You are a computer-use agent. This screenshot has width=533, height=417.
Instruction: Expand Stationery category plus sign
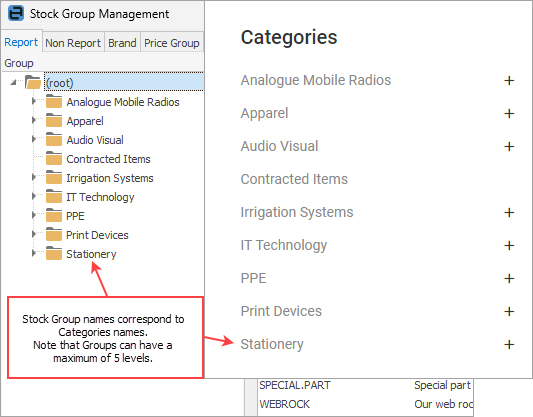tap(509, 344)
